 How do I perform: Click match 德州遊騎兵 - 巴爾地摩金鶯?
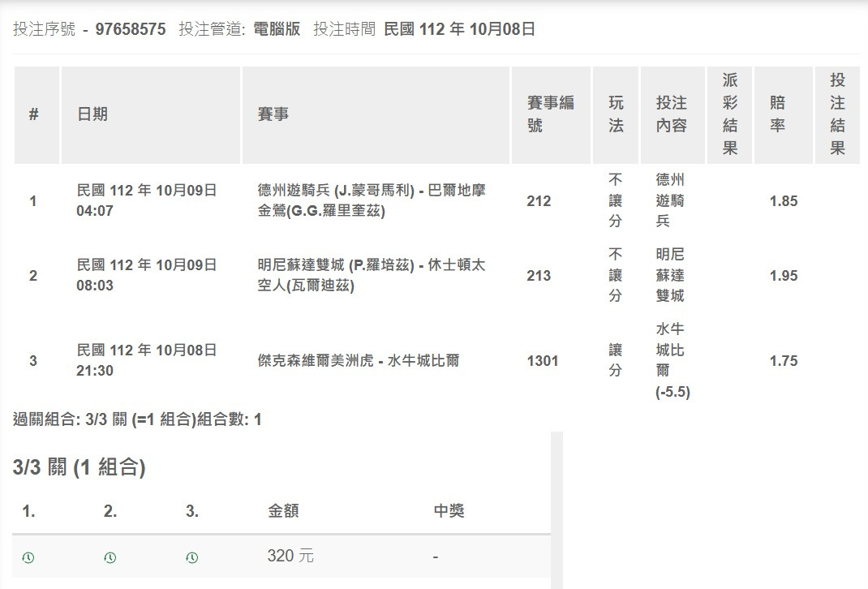coord(372,200)
